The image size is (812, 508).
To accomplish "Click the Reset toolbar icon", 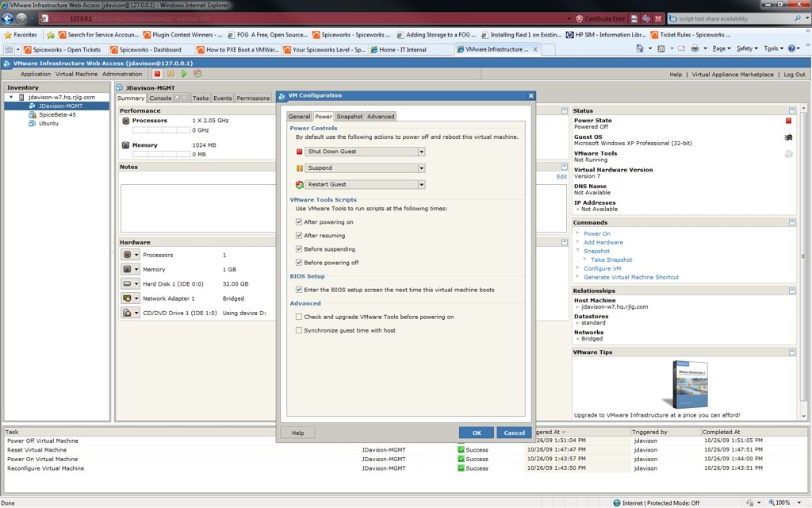I will point(197,73).
